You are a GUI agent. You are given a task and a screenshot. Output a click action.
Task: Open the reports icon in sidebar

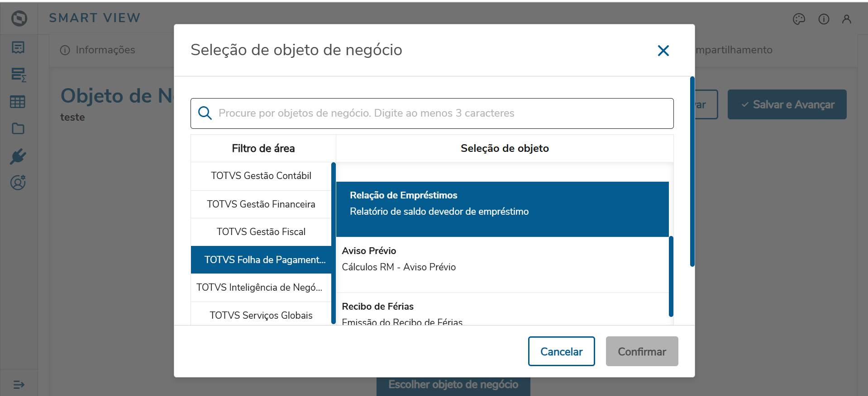tap(18, 47)
